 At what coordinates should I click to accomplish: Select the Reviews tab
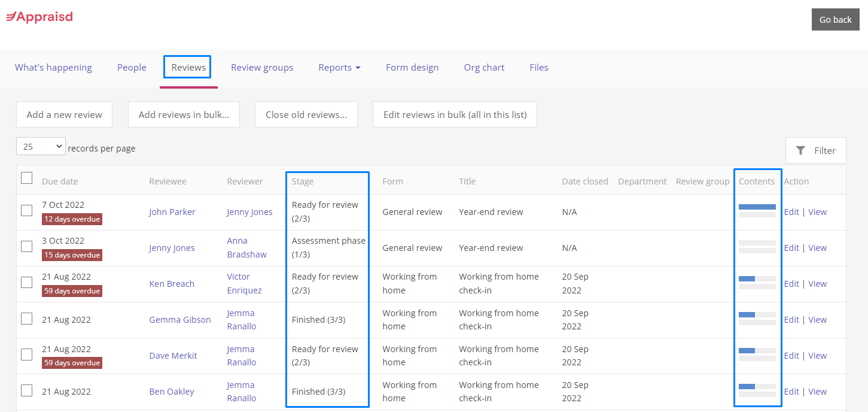coord(188,68)
